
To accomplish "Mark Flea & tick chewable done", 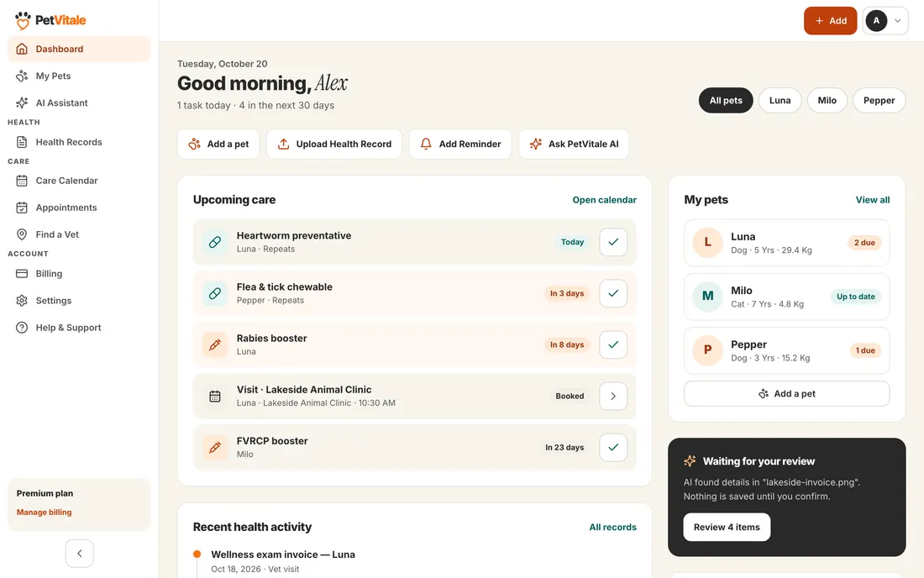I will [613, 293].
